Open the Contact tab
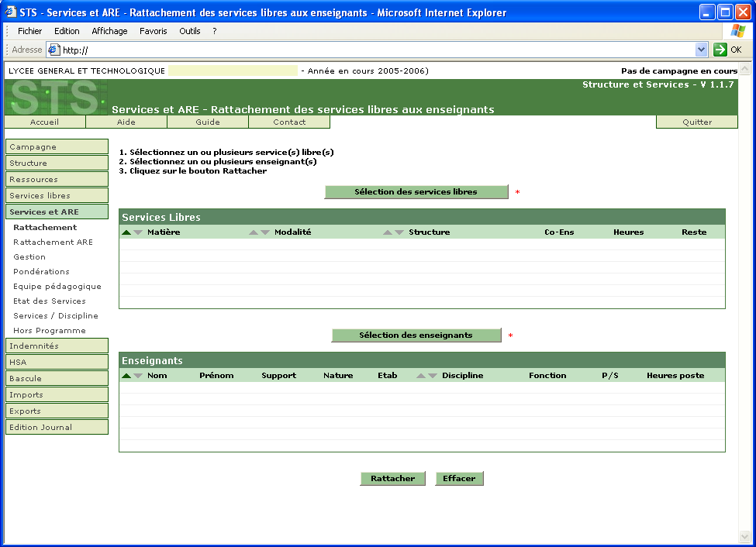Viewport: 756px width, 547px height. [x=289, y=122]
